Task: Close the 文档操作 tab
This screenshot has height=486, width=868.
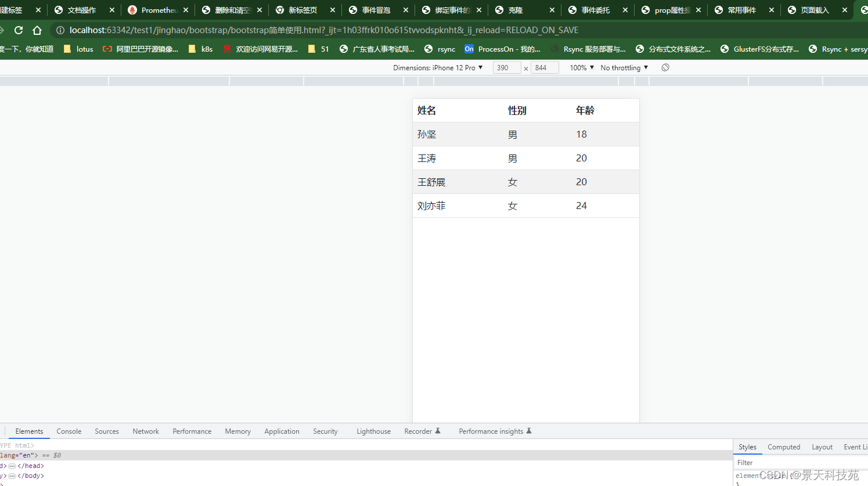Action: click(112, 10)
